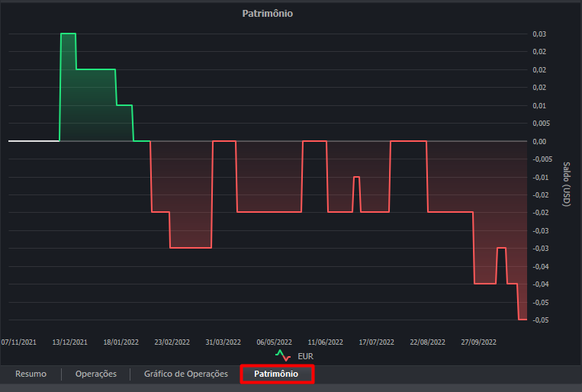Click the Saldo (USD) axis title
Image resolution: width=582 pixels, height=392 pixels.
coord(565,184)
